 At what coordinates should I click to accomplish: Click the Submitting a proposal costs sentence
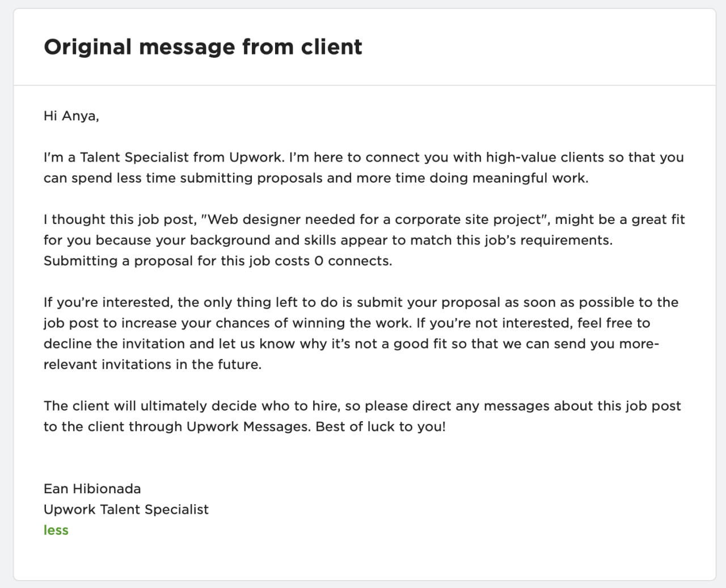[x=218, y=261]
